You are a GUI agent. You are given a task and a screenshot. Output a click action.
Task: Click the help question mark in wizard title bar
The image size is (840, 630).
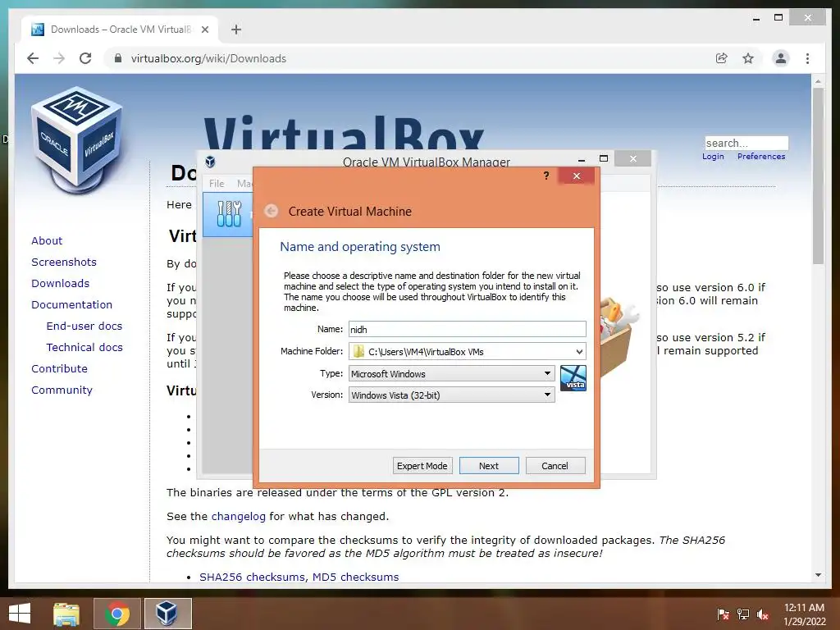pos(546,176)
